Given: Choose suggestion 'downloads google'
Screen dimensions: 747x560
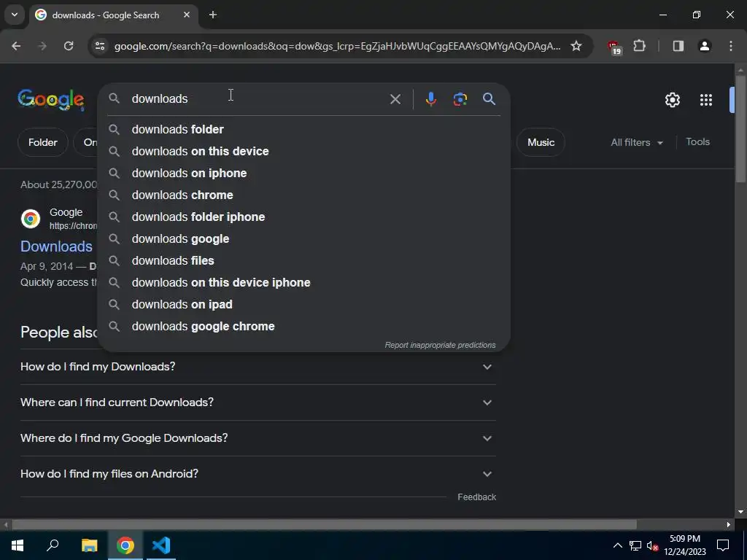Looking at the screenshot, I should pos(303,238).
